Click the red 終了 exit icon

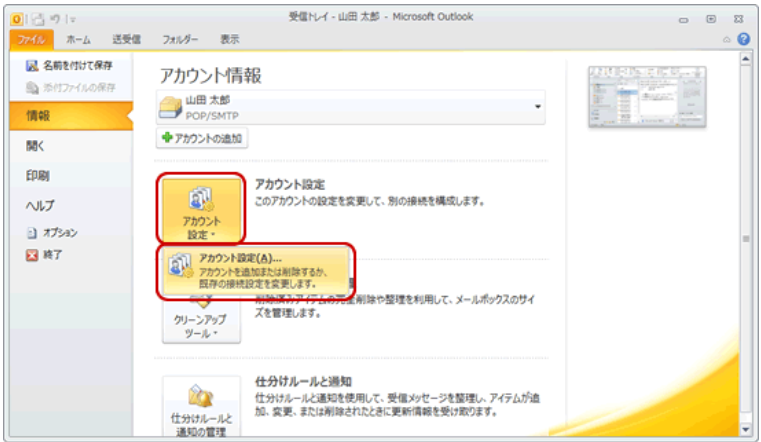click(x=32, y=254)
